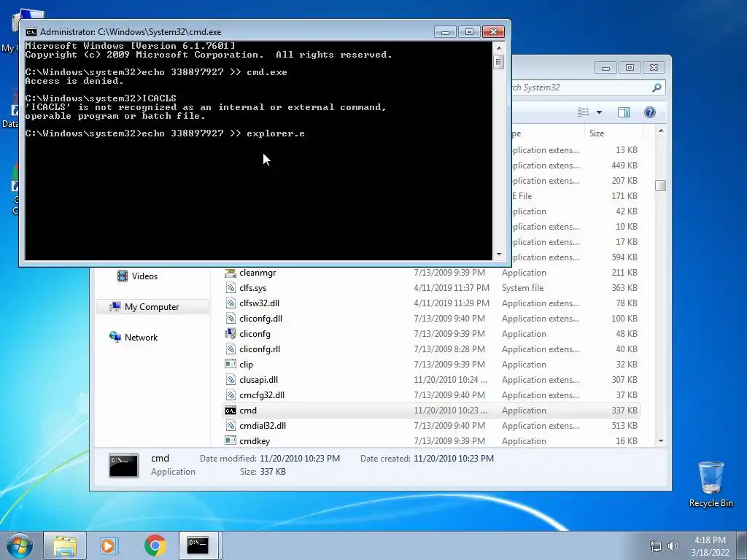Close the Explorer System32 window
747x560 pixels.
coord(654,68)
